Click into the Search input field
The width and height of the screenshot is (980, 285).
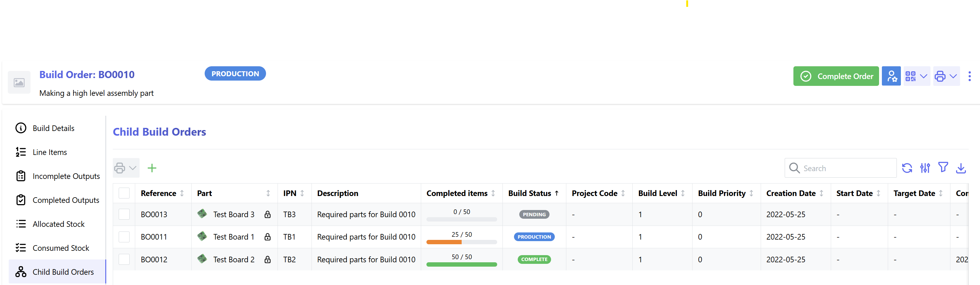point(847,168)
